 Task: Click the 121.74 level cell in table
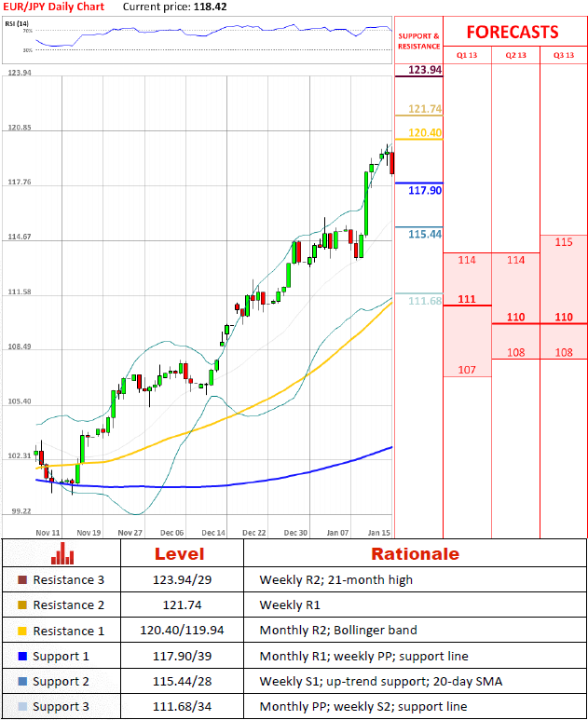182,605
